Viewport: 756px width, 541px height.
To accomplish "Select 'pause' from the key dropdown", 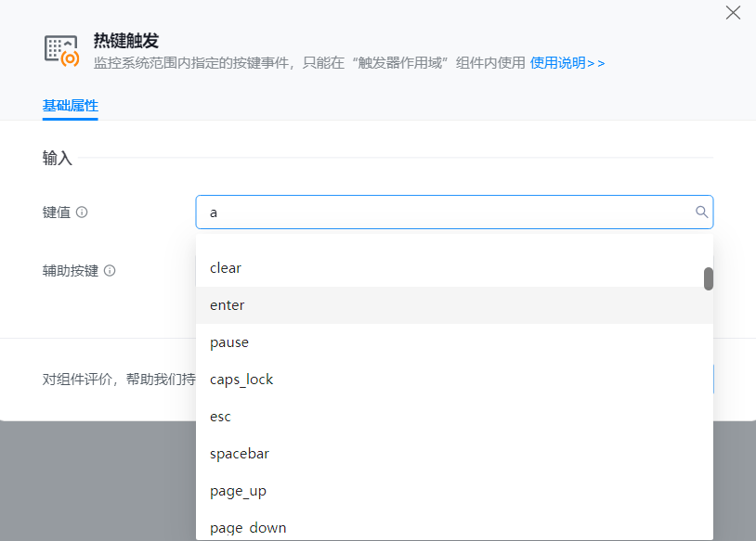I will (229, 342).
